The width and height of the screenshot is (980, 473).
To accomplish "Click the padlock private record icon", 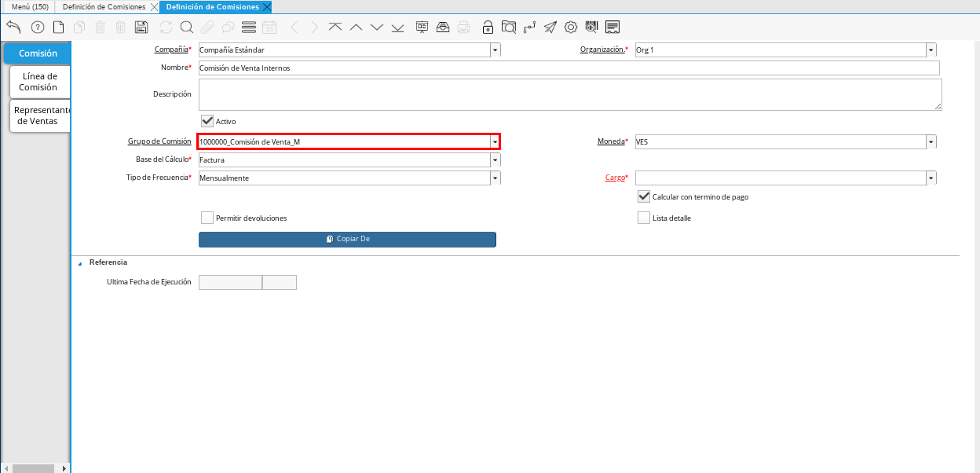I will pos(488,27).
